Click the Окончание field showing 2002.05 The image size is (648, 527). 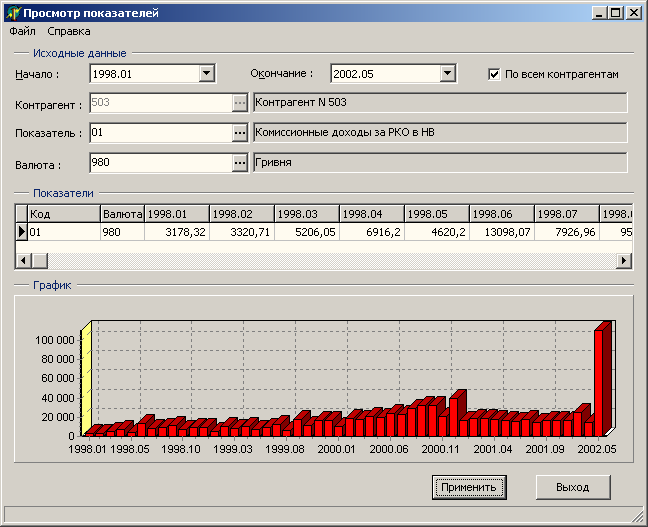point(386,74)
